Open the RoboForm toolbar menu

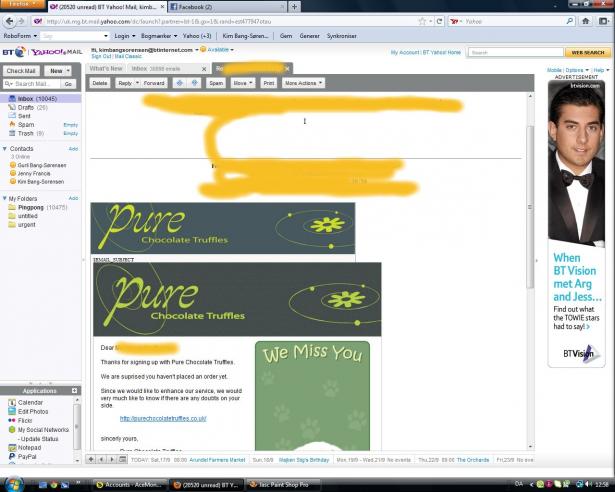click(x=20, y=36)
